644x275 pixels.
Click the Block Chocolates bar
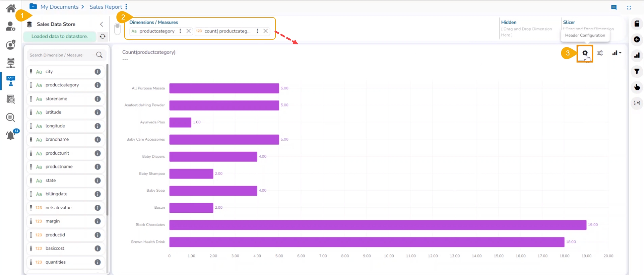378,225
